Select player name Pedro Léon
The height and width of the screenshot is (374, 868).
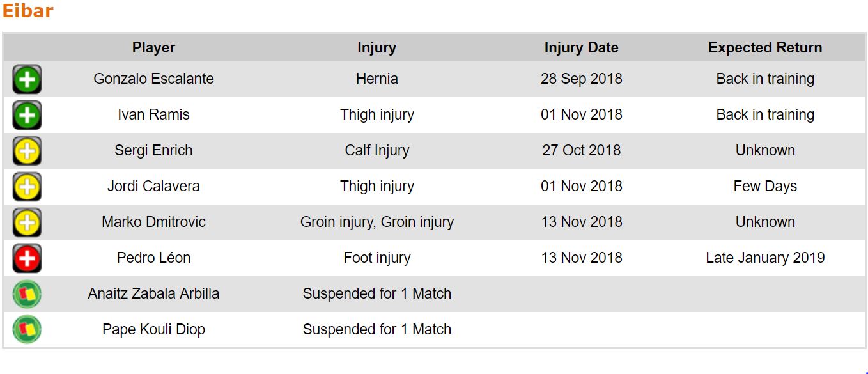click(x=153, y=258)
